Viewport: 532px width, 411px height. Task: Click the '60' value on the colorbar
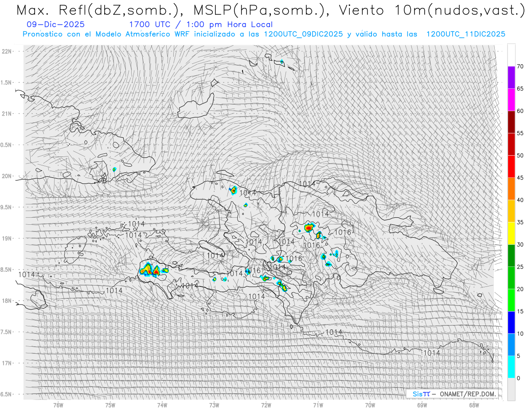pos(520,111)
